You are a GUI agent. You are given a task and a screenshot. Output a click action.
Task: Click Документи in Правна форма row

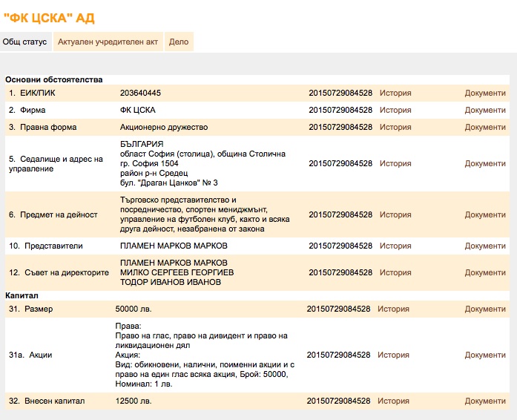pos(484,128)
